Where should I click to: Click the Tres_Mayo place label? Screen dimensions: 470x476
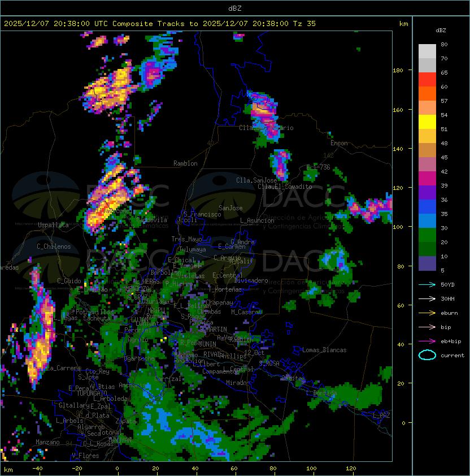click(x=186, y=239)
